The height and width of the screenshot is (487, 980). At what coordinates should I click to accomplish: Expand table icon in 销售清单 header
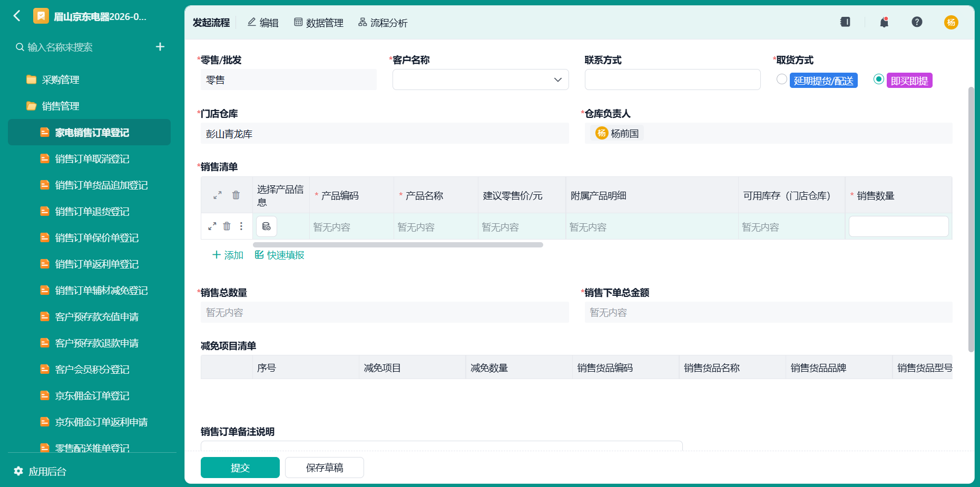point(218,195)
